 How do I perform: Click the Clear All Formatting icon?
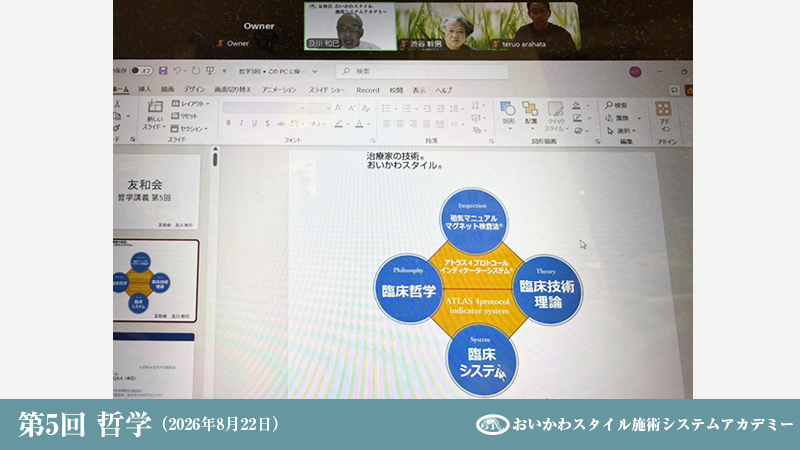click(x=365, y=108)
